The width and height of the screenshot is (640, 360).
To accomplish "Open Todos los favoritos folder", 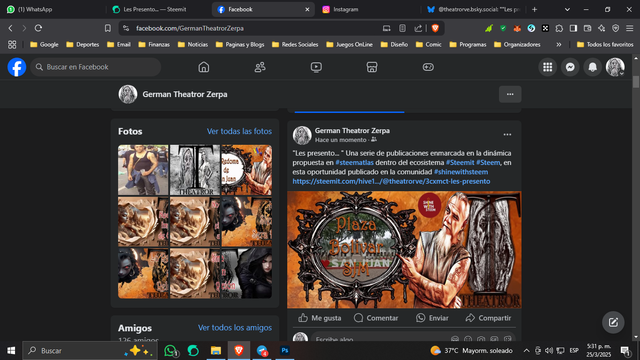I will (x=605, y=44).
